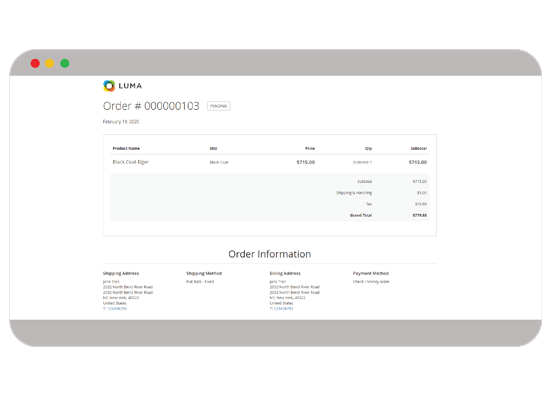Viewport: 551px width, 395px height.
Task: Click customer name under Billing Address
Action: pyautogui.click(x=278, y=281)
